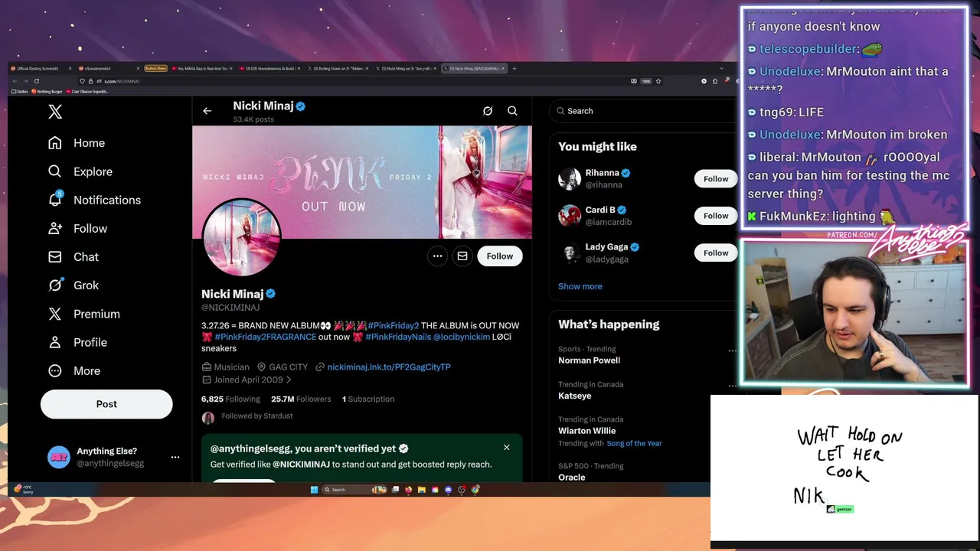Open the nickiminaj.lnk.to profile link

coord(389,367)
